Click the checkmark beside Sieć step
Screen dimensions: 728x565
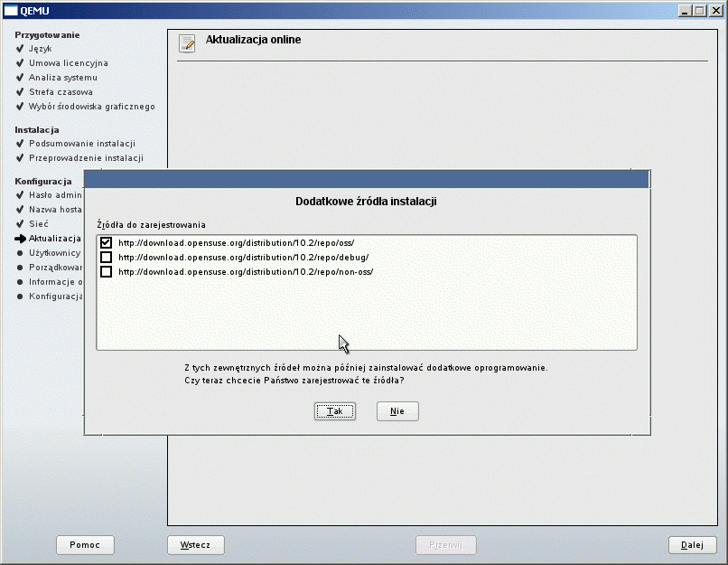[x=20, y=223]
